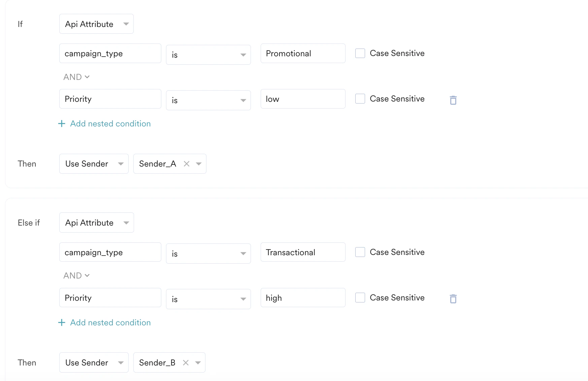Image resolution: width=588 pixels, height=381 pixels.
Task: Enable Case Sensitive for low priority
Action: pyautogui.click(x=360, y=99)
